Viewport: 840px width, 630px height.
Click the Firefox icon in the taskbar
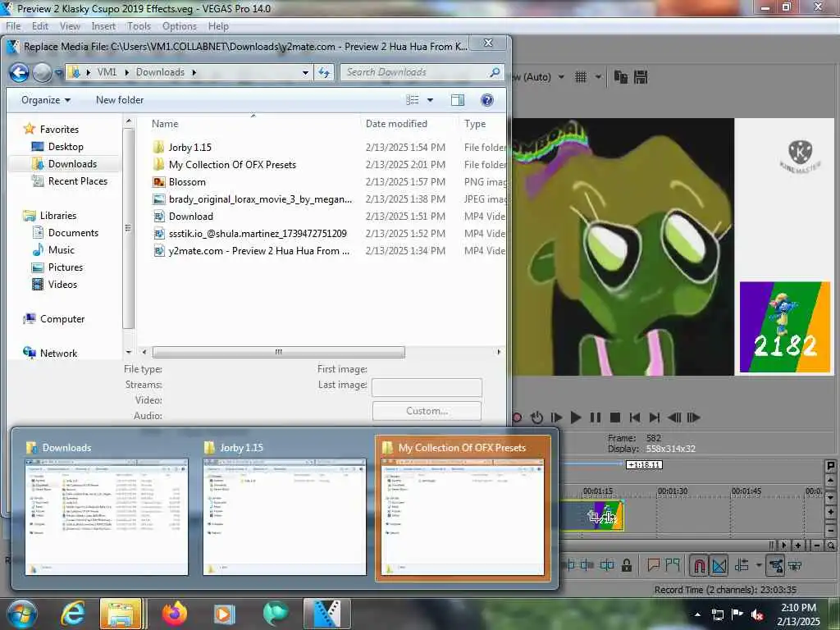(174, 614)
